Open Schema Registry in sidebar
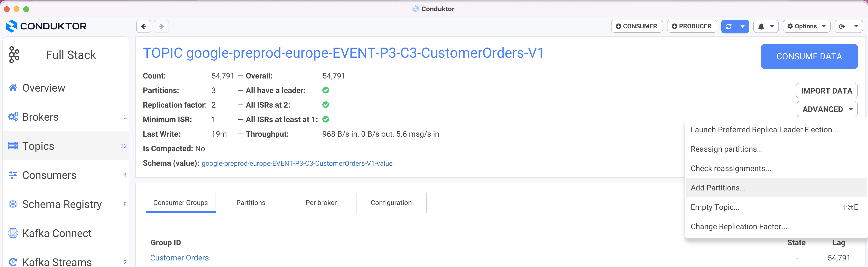The width and height of the screenshot is (868, 267). [66, 204]
